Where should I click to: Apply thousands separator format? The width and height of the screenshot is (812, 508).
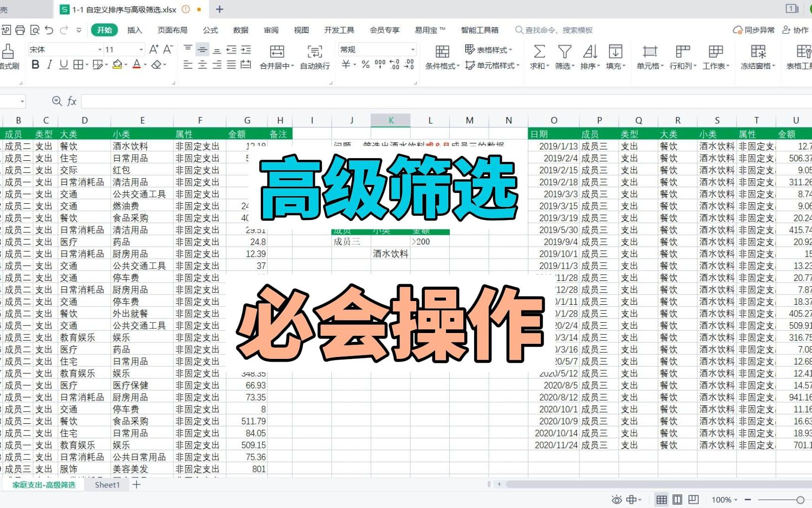pos(380,64)
